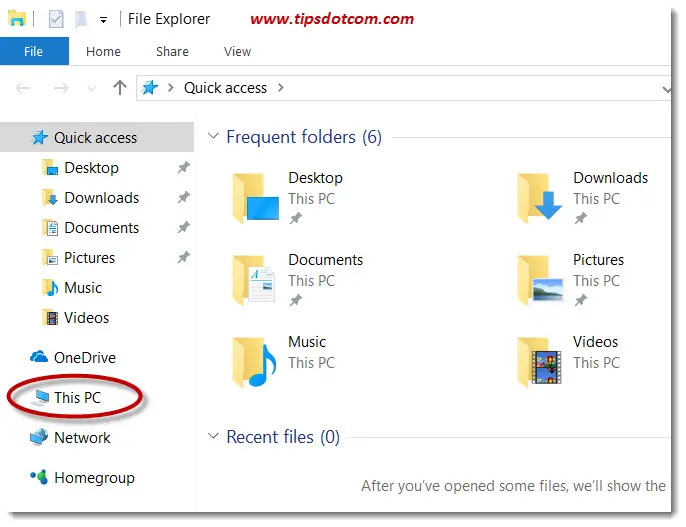The image size is (686, 527).
Task: Click the Documents name in Frequent folders
Action: [326, 260]
